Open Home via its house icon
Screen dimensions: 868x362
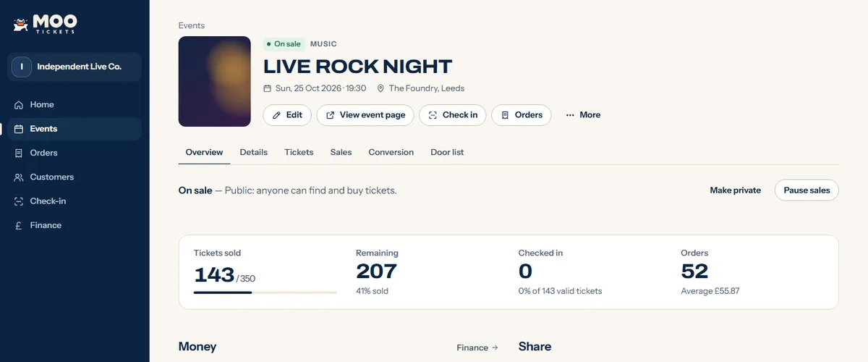point(19,105)
